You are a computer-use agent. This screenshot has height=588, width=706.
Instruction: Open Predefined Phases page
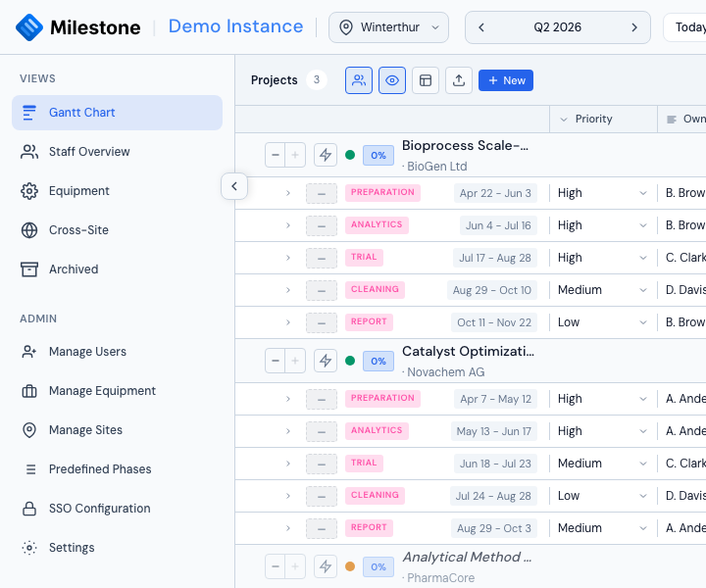[x=117, y=468]
